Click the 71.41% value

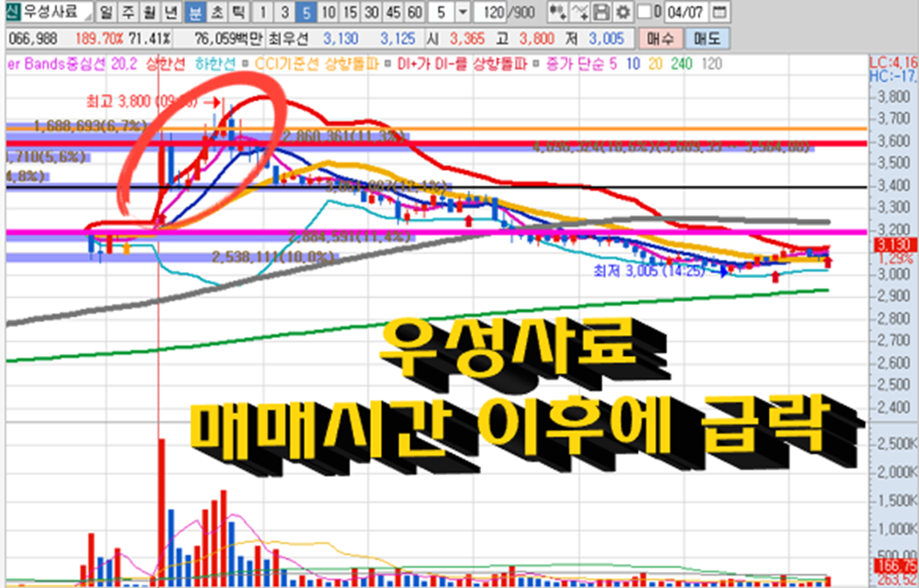tap(149, 39)
